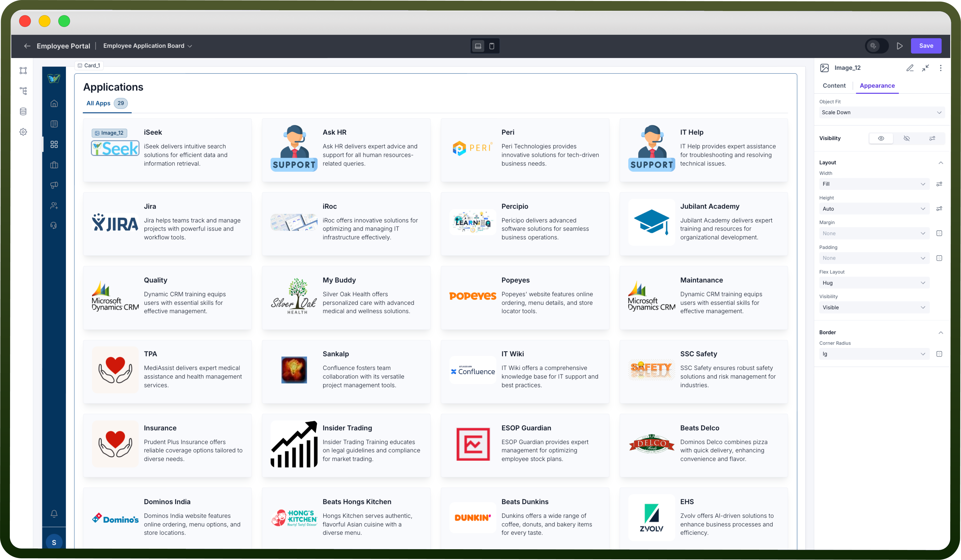Image resolution: width=961 pixels, height=560 pixels.
Task: Click the corners icon next to Corner Radius
Action: tap(939, 354)
